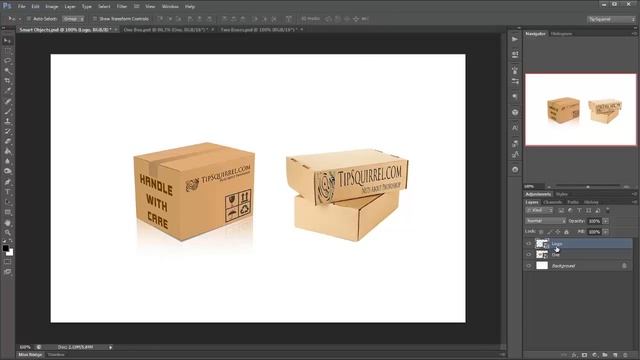This screenshot has width=640, height=360.
Task: Open the Auto-Select Group dropdown
Action: coord(73,19)
